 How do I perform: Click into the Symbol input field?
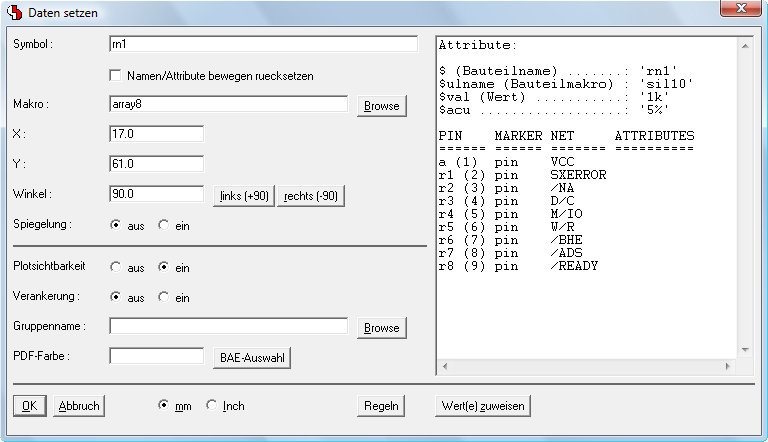coord(262,44)
